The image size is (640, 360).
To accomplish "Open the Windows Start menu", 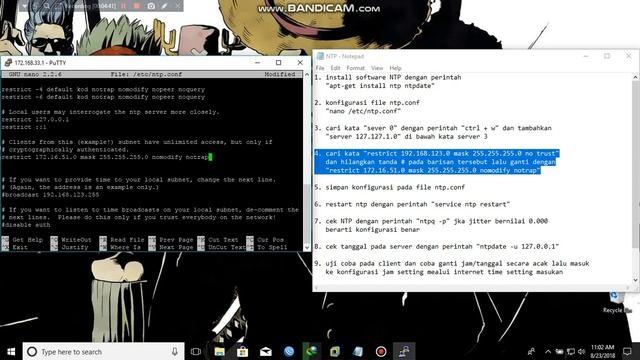I will (x=11, y=351).
